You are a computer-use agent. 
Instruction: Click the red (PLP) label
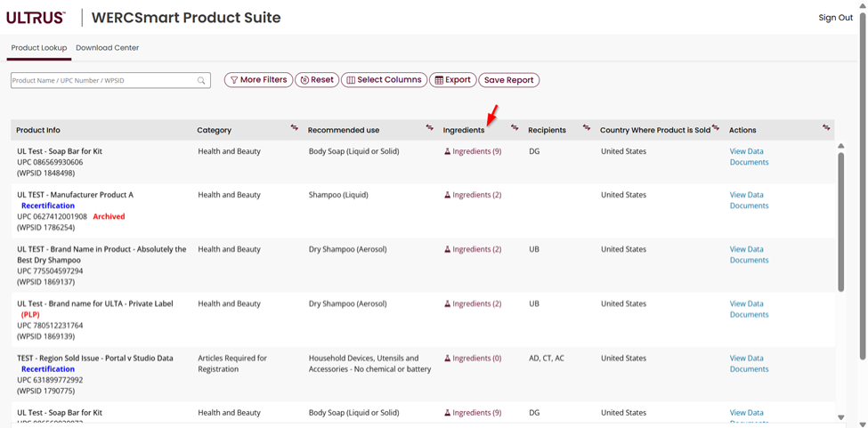tap(30, 315)
